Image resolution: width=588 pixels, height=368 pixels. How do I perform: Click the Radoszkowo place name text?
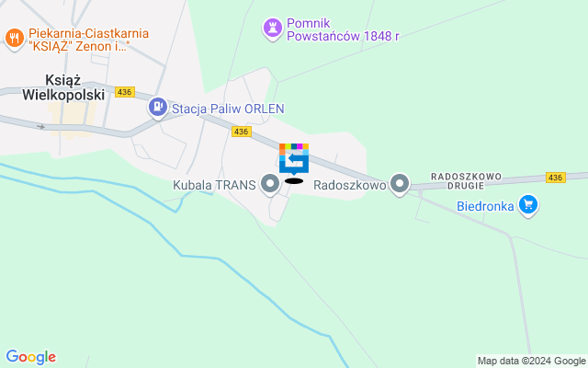349,185
